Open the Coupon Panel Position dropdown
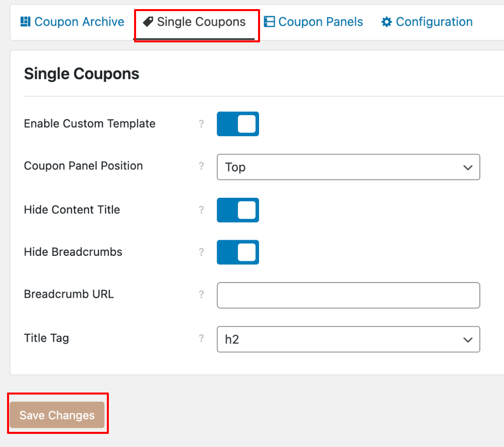Image resolution: width=504 pixels, height=447 pixels. [348, 167]
